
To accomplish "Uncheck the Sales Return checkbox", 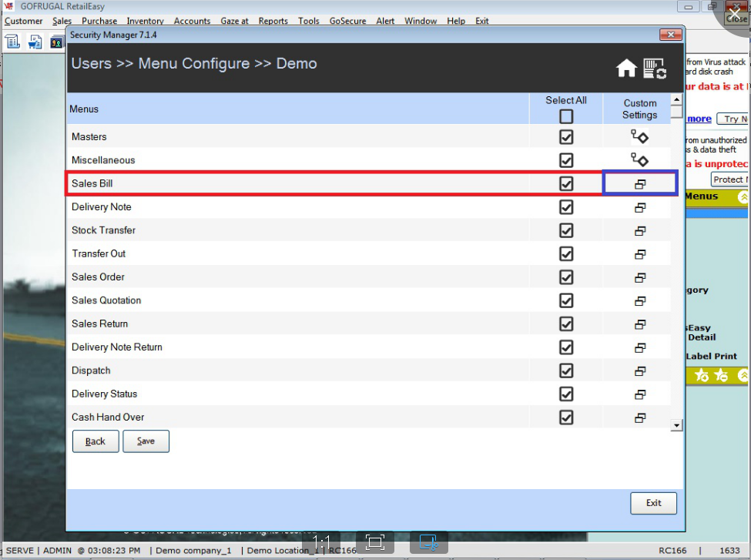I will (x=566, y=324).
